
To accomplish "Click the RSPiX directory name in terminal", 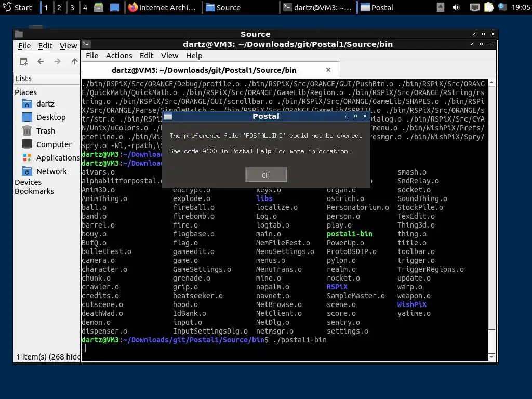I will coord(337,287).
